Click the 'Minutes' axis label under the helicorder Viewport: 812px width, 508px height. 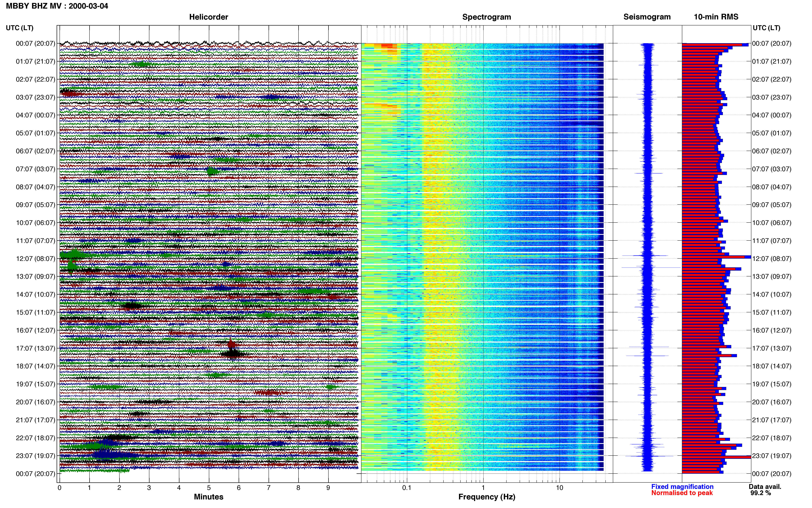coord(209,497)
